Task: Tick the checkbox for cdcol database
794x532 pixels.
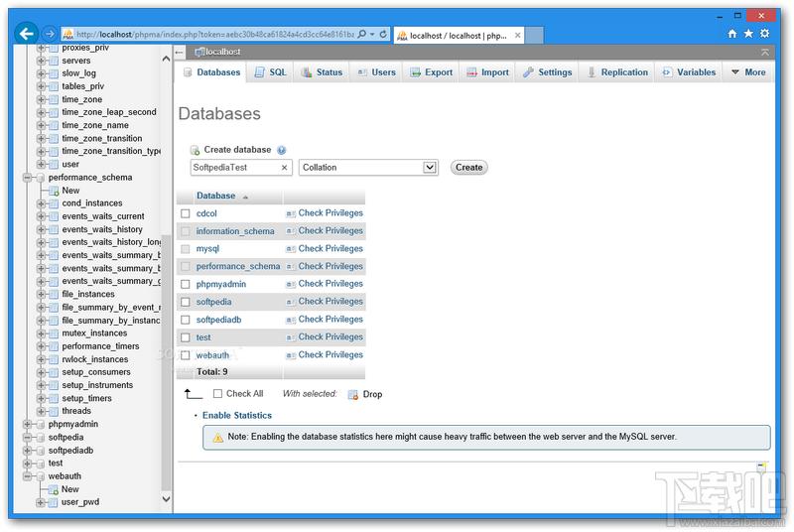Action: click(186, 213)
